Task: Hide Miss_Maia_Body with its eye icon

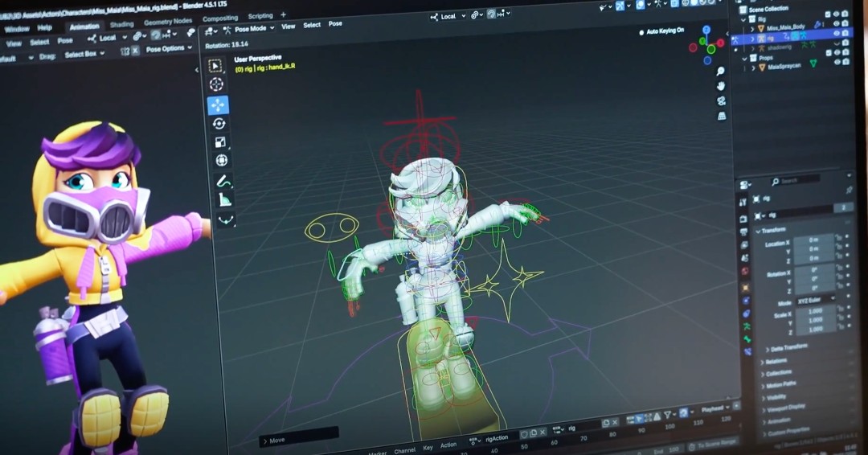Action: (x=837, y=24)
